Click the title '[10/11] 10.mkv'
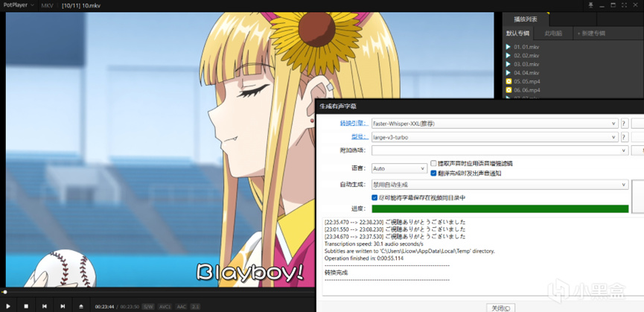The image size is (644, 312). pyautogui.click(x=81, y=6)
